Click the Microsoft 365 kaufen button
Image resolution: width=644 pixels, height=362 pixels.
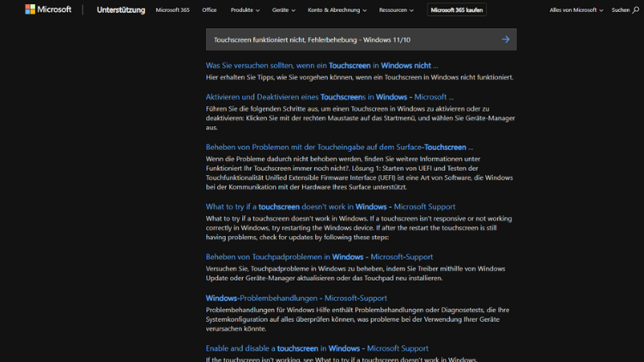457,10
